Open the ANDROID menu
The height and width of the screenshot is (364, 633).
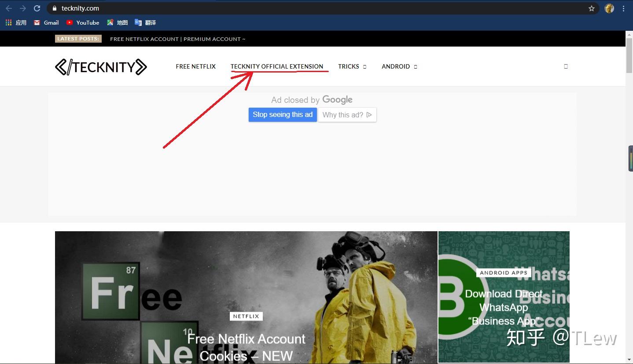[396, 66]
